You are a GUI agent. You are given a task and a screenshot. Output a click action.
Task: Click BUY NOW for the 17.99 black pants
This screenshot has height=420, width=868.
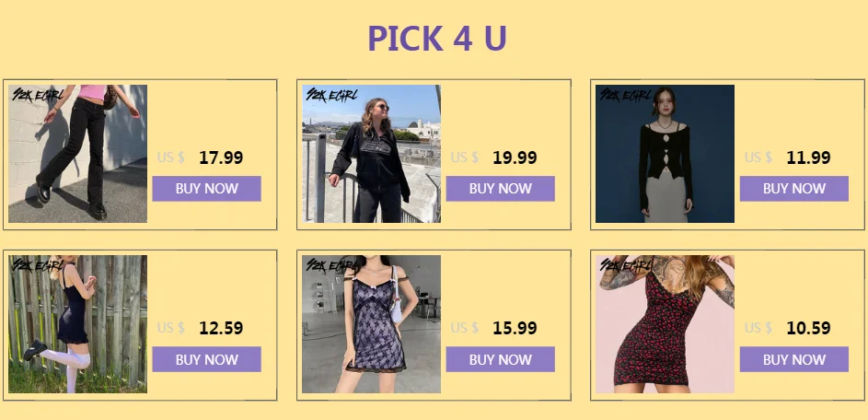[206, 189]
